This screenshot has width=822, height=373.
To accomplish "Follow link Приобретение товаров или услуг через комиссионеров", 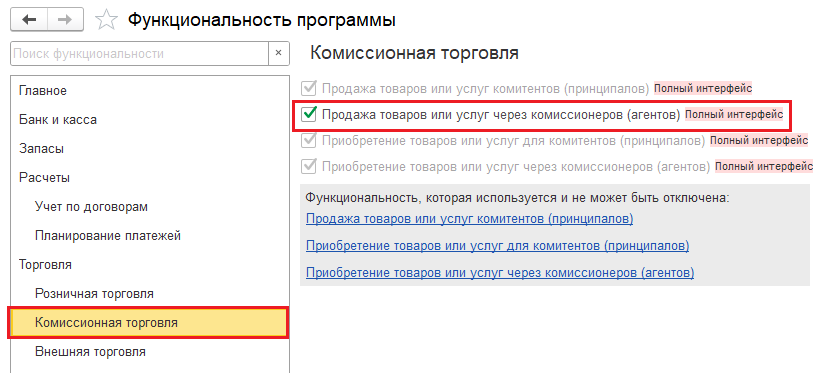I will coord(500,273).
